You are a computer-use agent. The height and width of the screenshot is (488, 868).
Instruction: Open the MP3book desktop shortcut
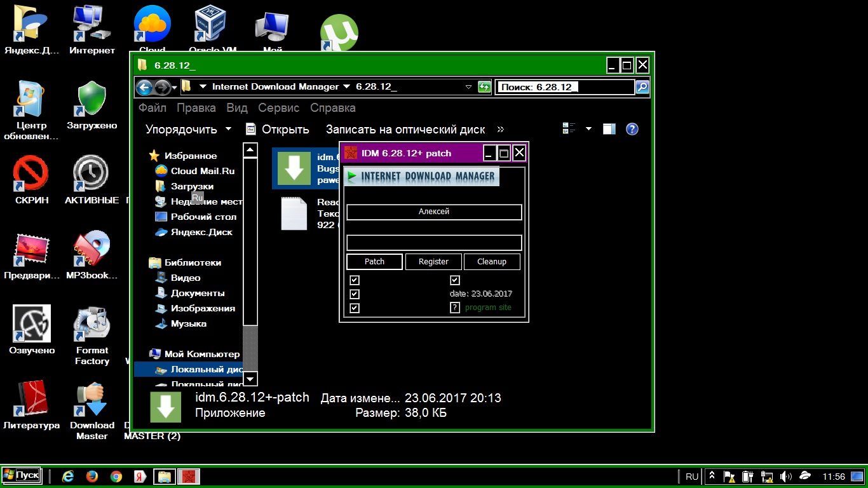92,256
